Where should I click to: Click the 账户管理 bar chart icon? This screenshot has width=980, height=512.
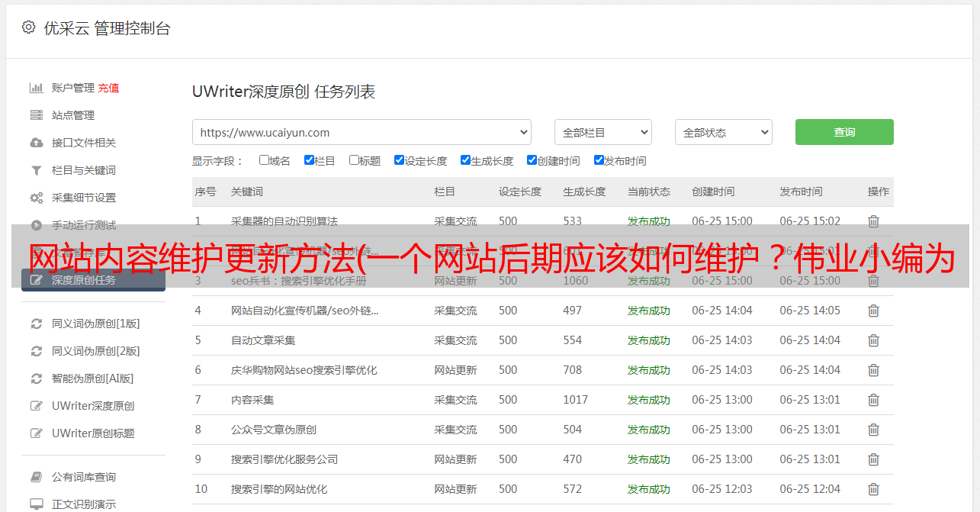[36, 88]
